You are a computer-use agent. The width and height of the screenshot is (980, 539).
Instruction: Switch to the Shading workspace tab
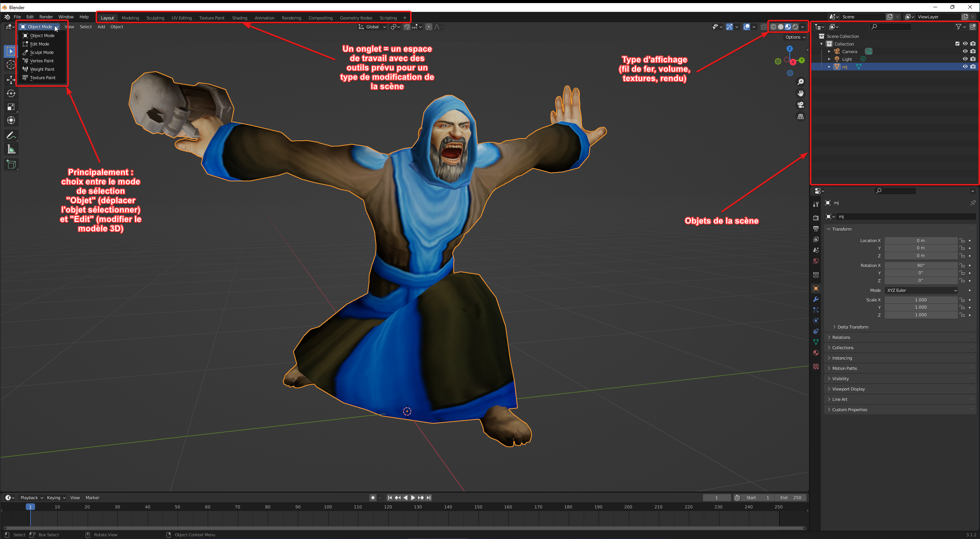(x=239, y=18)
